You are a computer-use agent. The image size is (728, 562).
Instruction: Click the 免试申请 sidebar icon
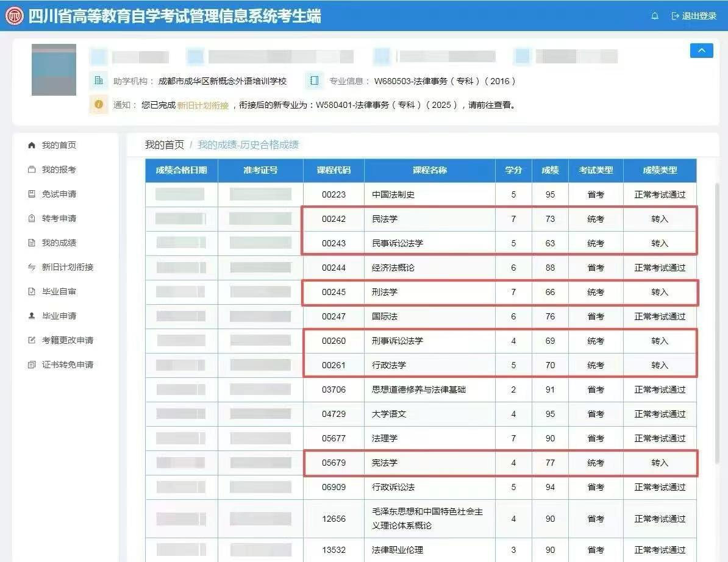(x=32, y=194)
